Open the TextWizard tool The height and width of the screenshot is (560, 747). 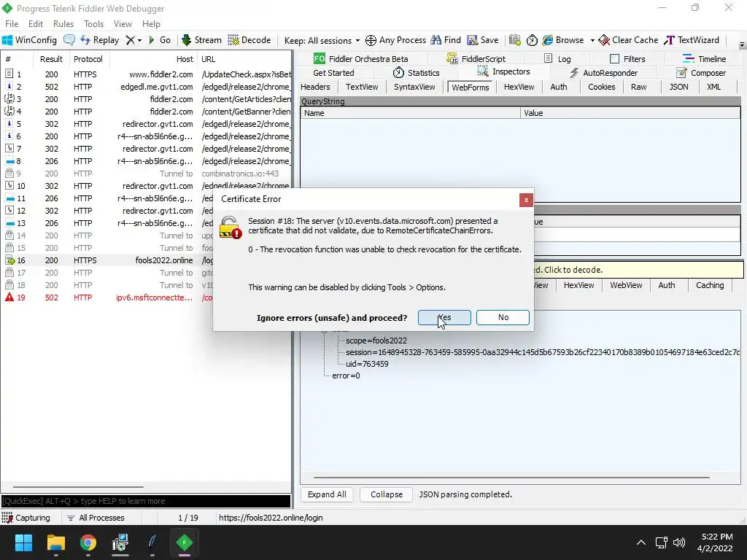tap(692, 40)
